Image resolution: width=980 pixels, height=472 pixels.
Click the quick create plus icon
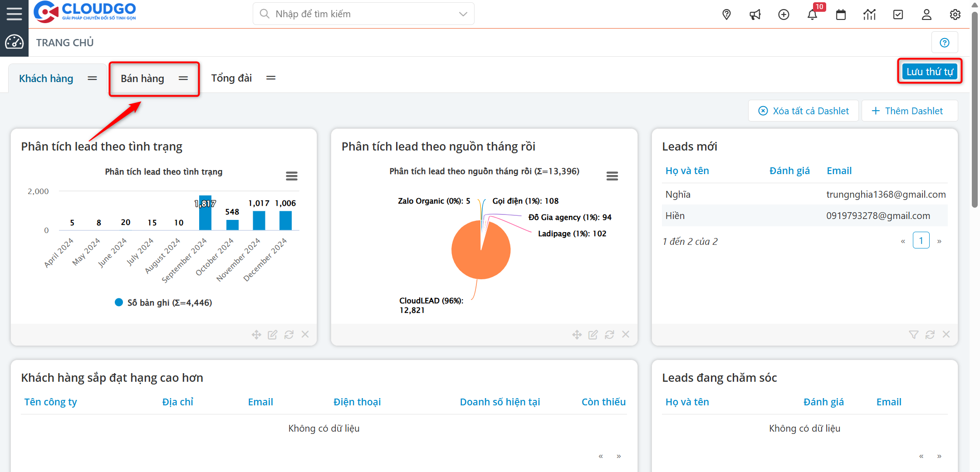pos(784,15)
